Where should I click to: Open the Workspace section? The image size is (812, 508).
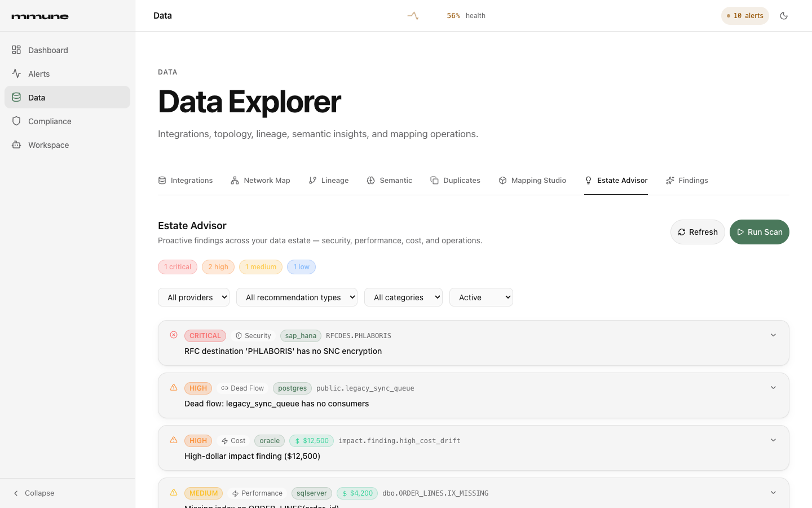pos(67,145)
